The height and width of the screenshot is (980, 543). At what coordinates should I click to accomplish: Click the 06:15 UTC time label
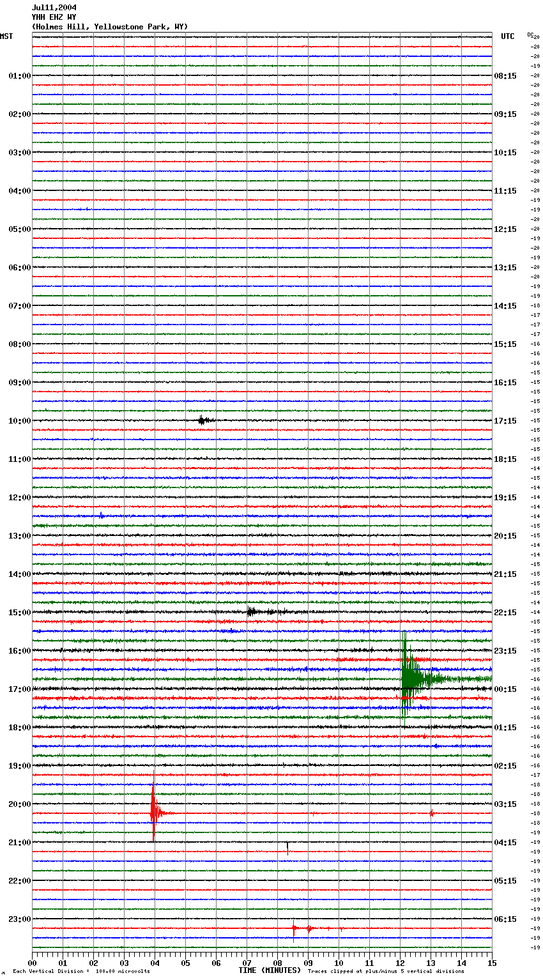505,919
